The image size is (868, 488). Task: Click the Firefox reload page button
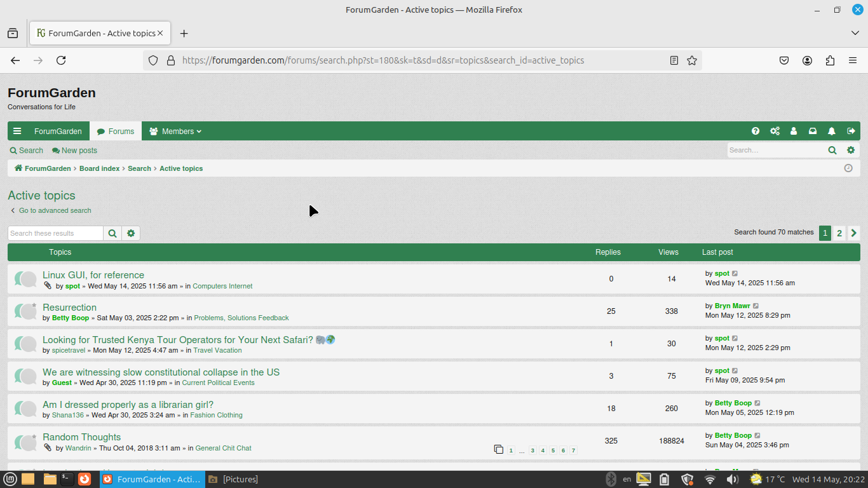point(61,60)
